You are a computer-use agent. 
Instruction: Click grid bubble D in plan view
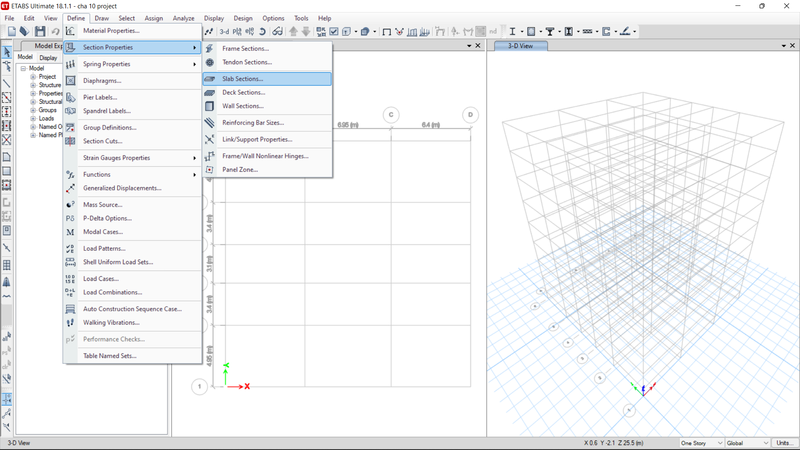coord(470,115)
